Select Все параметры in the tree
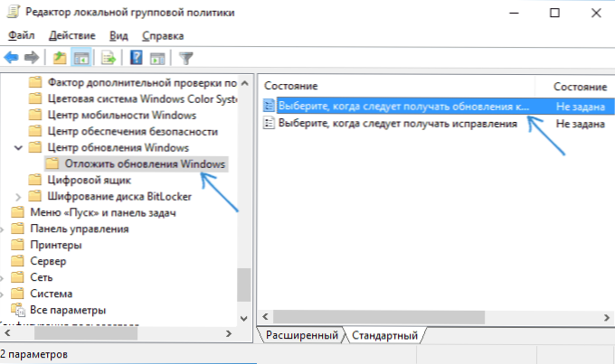The width and height of the screenshot is (615, 364). click(68, 310)
